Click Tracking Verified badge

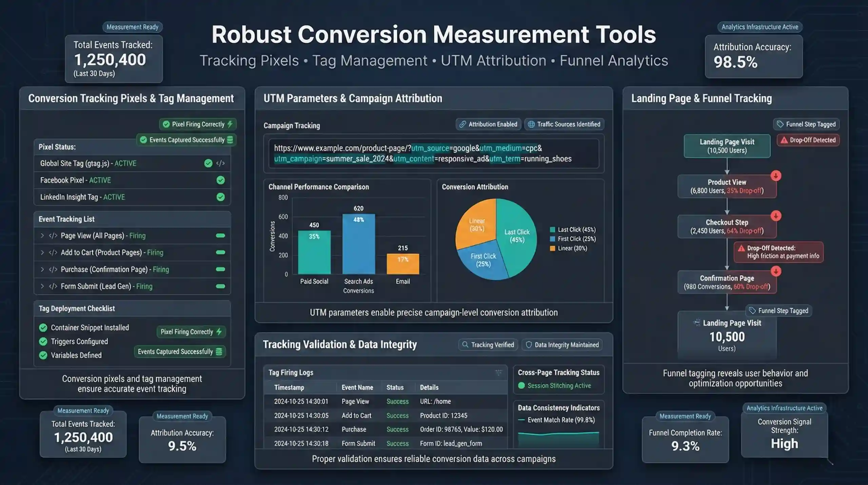click(x=488, y=345)
